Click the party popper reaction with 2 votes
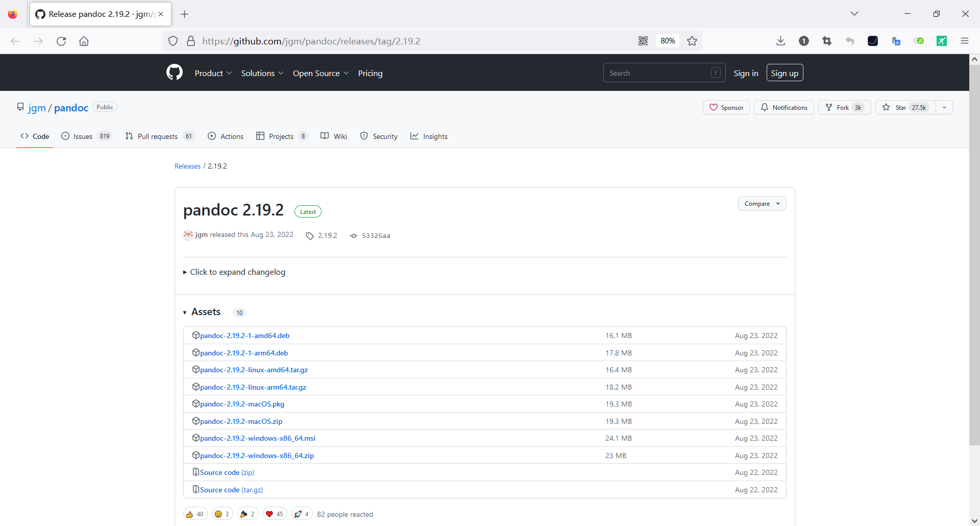980x526 pixels. tap(248, 514)
